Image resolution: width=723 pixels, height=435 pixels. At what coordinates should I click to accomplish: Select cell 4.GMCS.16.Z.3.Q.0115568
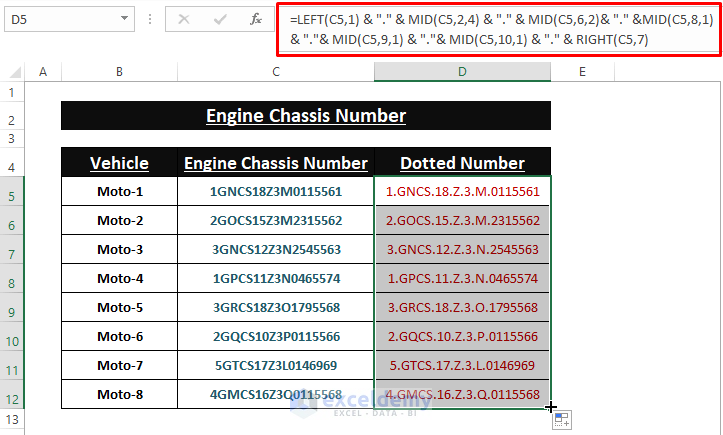coord(462,394)
